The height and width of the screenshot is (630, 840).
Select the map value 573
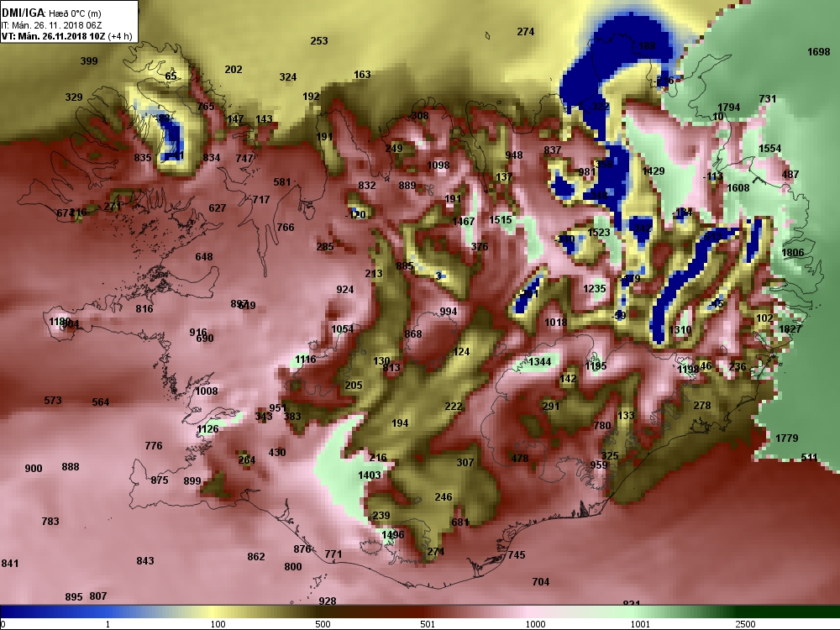(53, 401)
